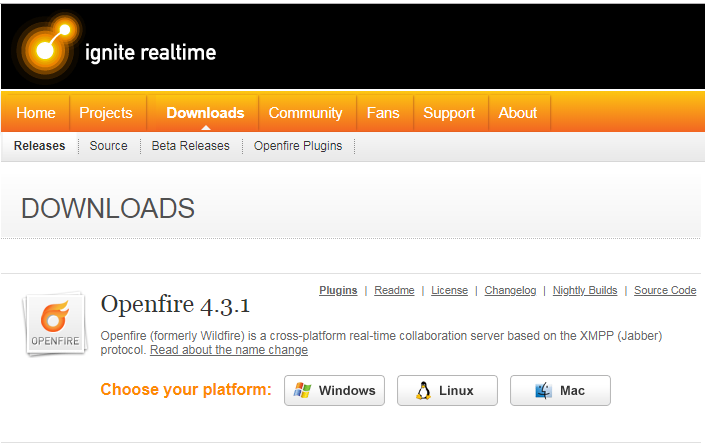Open the Openfire Plugins sub-tab

[x=298, y=146]
